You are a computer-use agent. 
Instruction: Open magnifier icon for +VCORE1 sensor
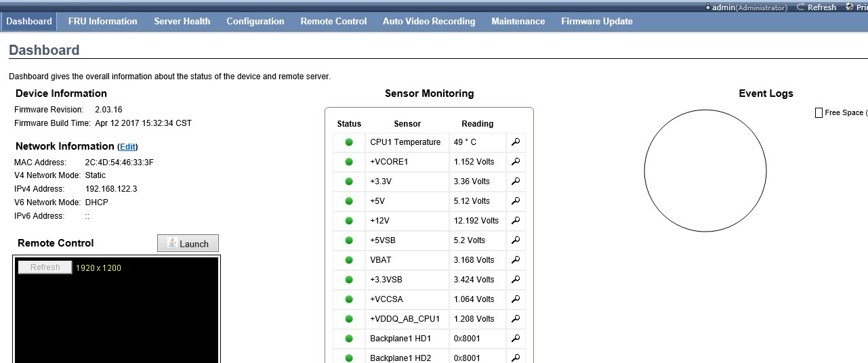(x=516, y=162)
